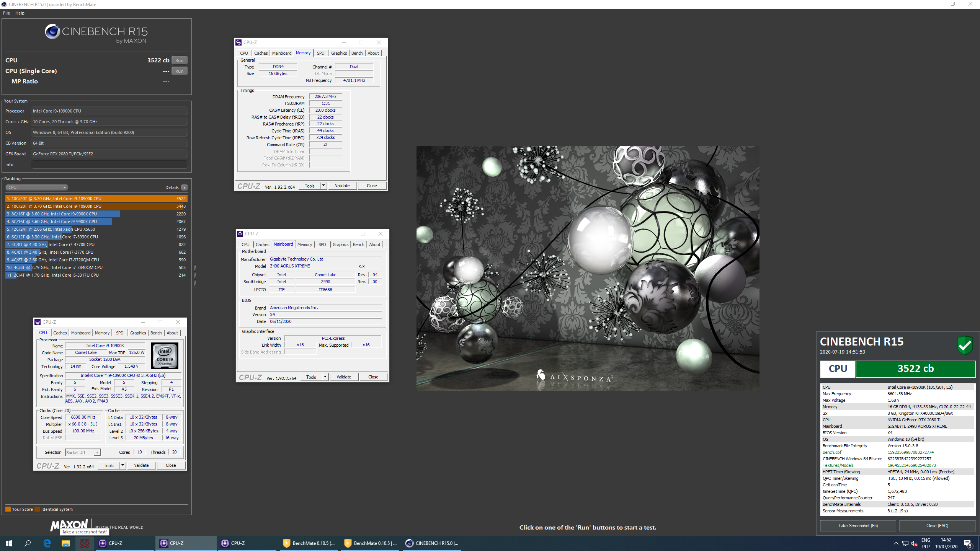Click Validate in Memory CPU-Z window
980x551 pixels.
click(342, 186)
